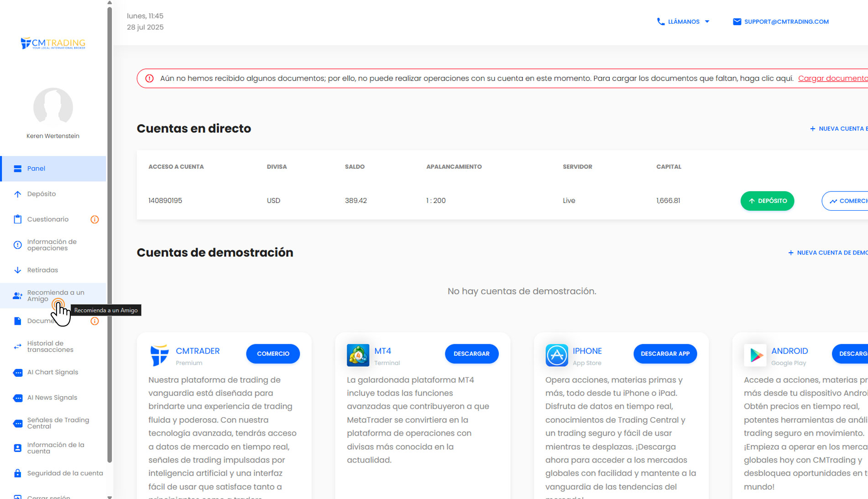This screenshot has height=499, width=868.
Task: Click the Retiradas down-arrow icon
Action: [18, 270]
